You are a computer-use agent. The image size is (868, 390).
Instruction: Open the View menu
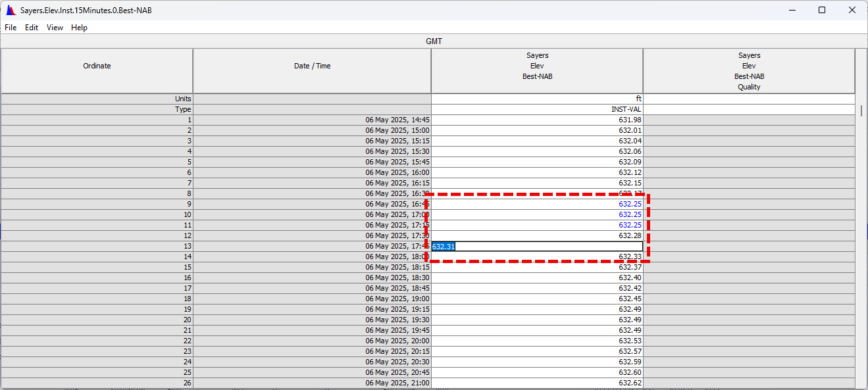[x=55, y=28]
